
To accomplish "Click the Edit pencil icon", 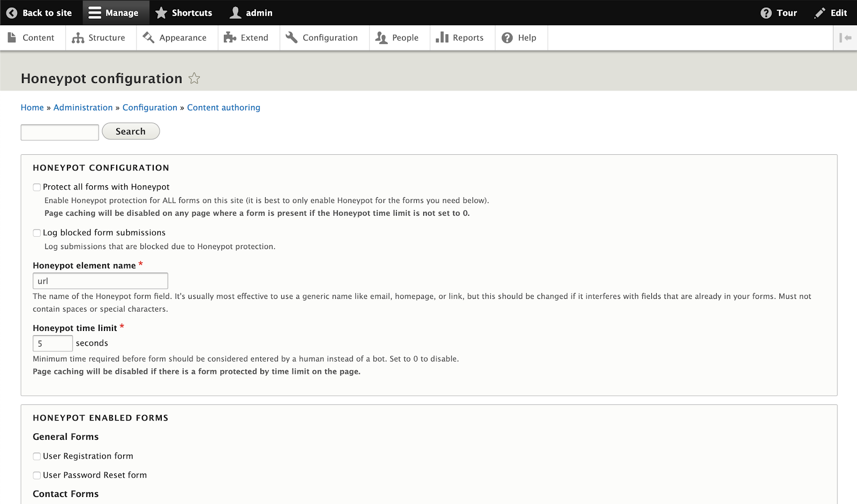I will [818, 12].
